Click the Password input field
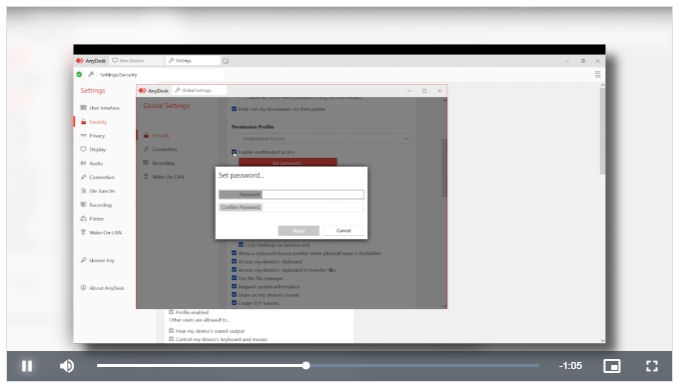This screenshot has width=682, height=390. point(313,194)
